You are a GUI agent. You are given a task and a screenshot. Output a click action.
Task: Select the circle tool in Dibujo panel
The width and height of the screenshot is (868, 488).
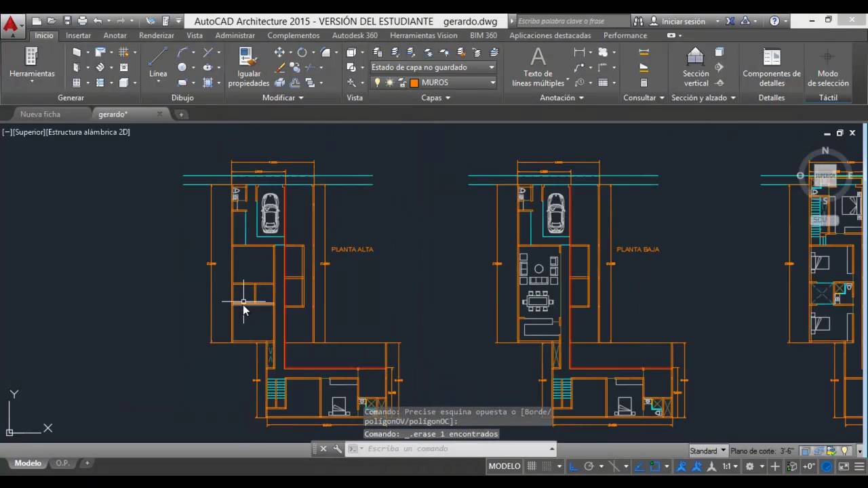point(182,67)
